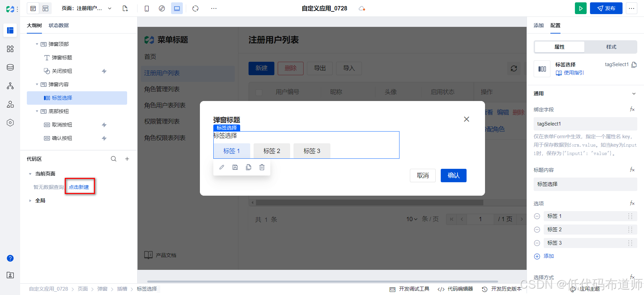Select the outline view layout icon
The height and width of the screenshot is (295, 644).
(x=33, y=8)
